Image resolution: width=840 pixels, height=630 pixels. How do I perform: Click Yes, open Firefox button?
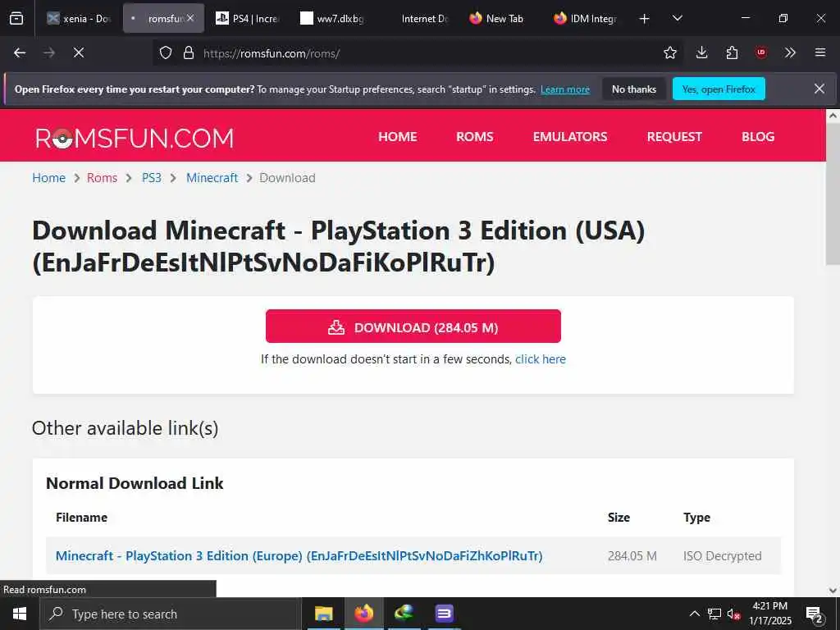click(719, 89)
